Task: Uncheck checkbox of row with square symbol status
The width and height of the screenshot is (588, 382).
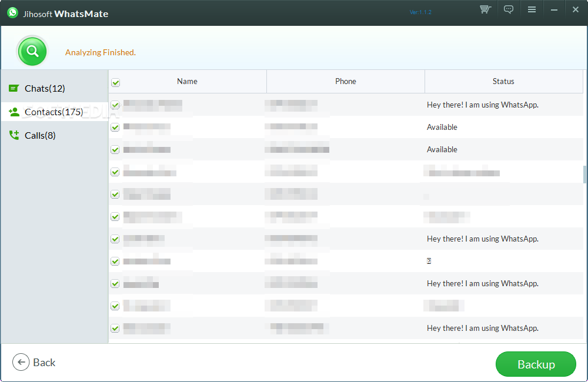Action: pyautogui.click(x=115, y=262)
